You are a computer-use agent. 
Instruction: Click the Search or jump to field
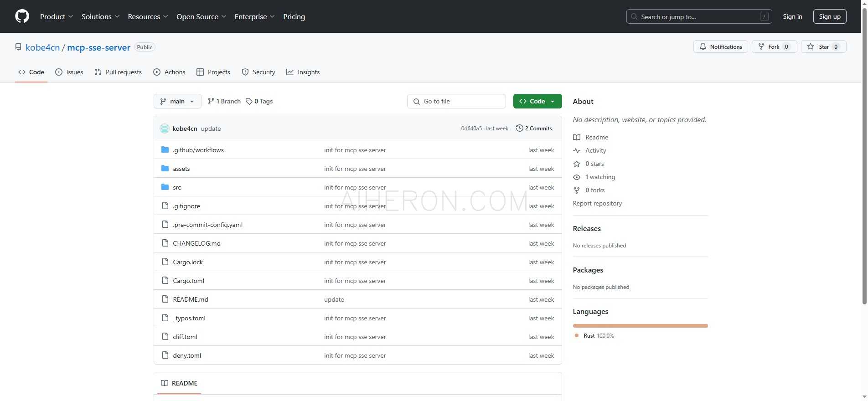click(x=699, y=16)
